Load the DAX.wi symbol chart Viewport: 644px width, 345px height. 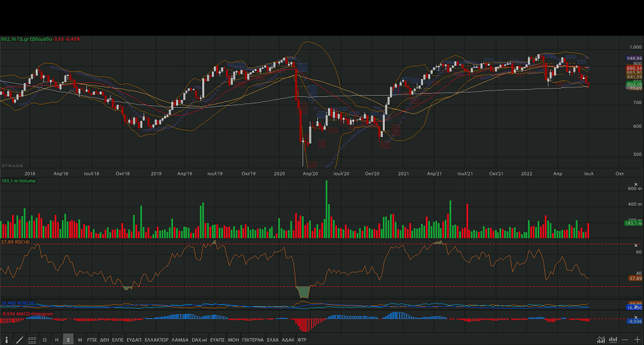(x=199, y=340)
